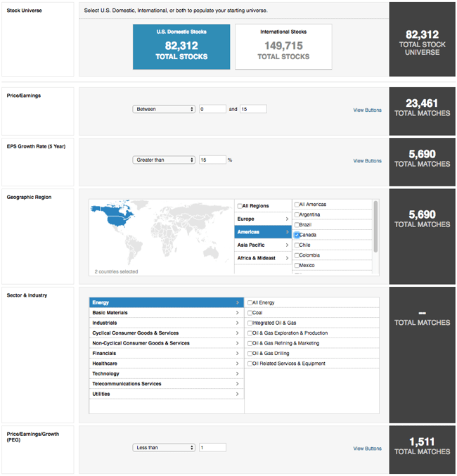
Task: Click the 82,312 Total Stock Universe panel
Action: tap(422, 39)
